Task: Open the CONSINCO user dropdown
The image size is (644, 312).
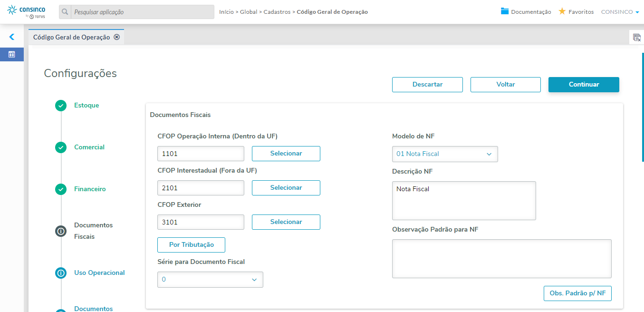Action: (x=620, y=12)
